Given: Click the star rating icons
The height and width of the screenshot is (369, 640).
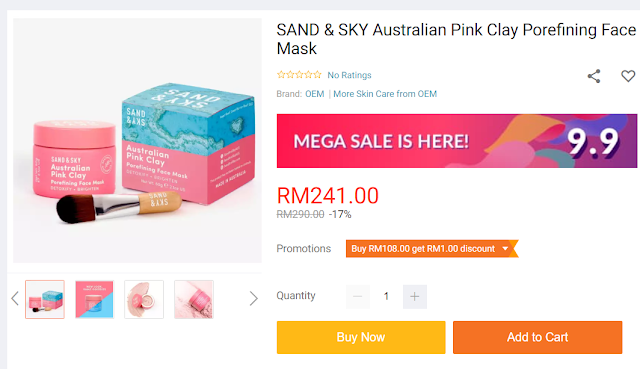Looking at the screenshot, I should [x=299, y=75].
